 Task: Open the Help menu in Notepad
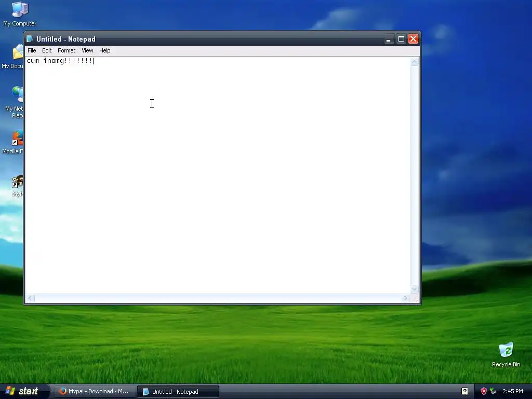[105, 50]
